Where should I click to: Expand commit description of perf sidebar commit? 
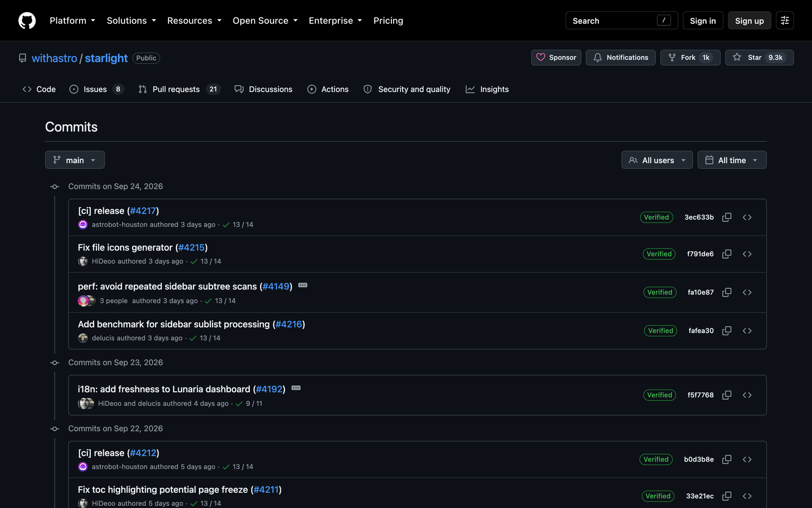tap(303, 285)
